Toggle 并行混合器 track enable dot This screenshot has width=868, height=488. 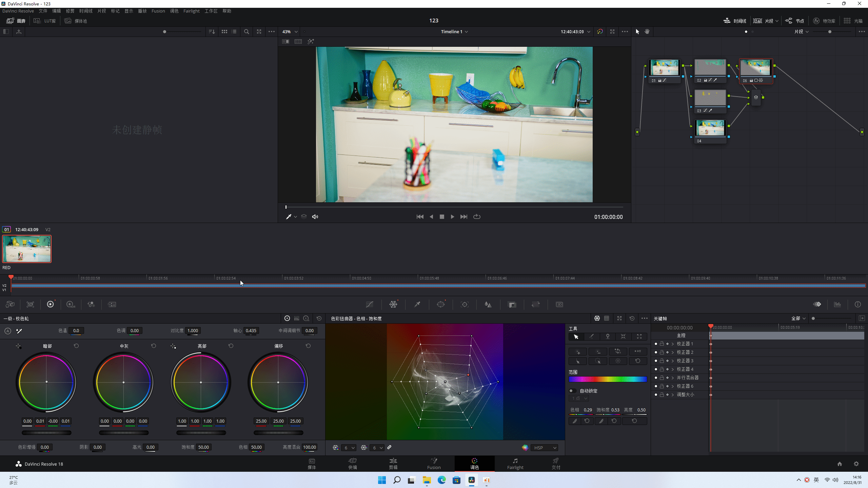point(656,378)
